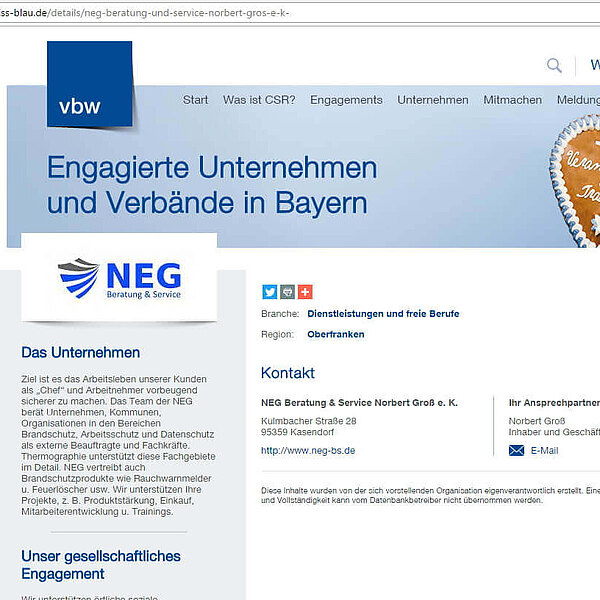Click the Kontakt heading
Image resolution: width=600 pixels, height=600 pixels.
coord(288,373)
